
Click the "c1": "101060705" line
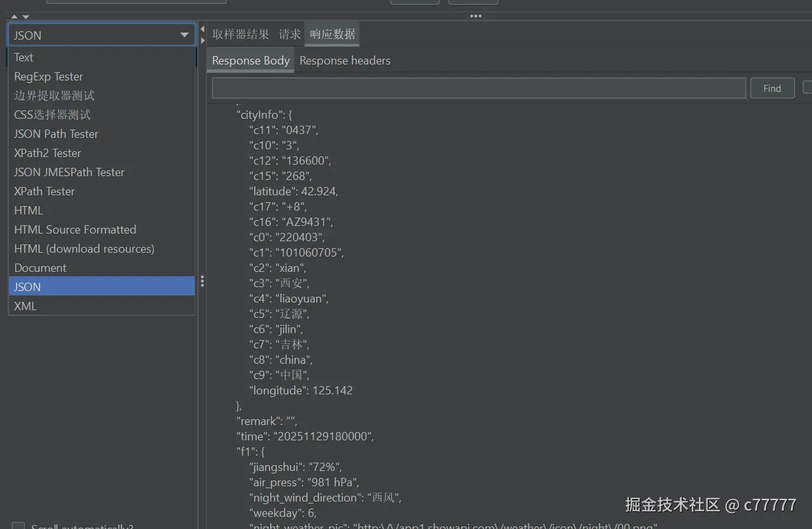[296, 253]
